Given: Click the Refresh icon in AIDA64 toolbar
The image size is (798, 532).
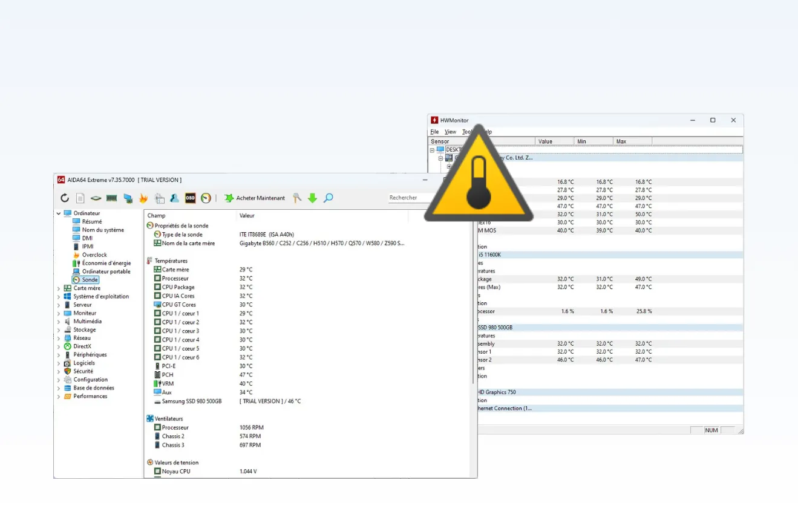Looking at the screenshot, I should 65,198.
